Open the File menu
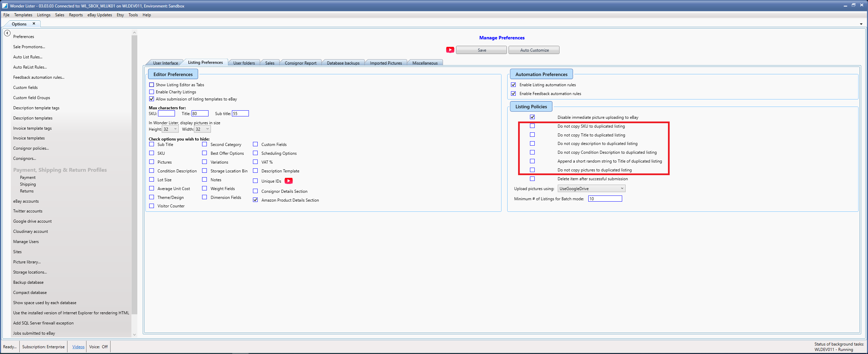The height and width of the screenshot is (354, 868). pos(6,15)
